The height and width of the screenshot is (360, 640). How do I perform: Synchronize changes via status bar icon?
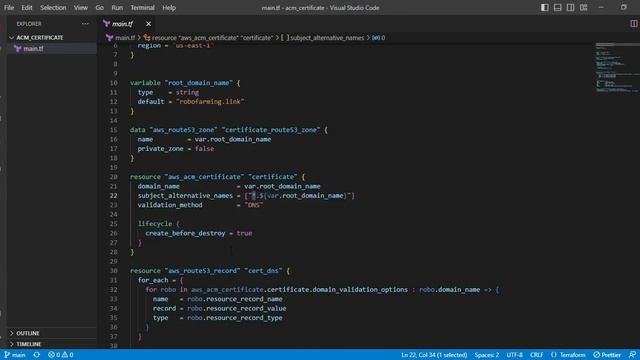click(x=37, y=355)
